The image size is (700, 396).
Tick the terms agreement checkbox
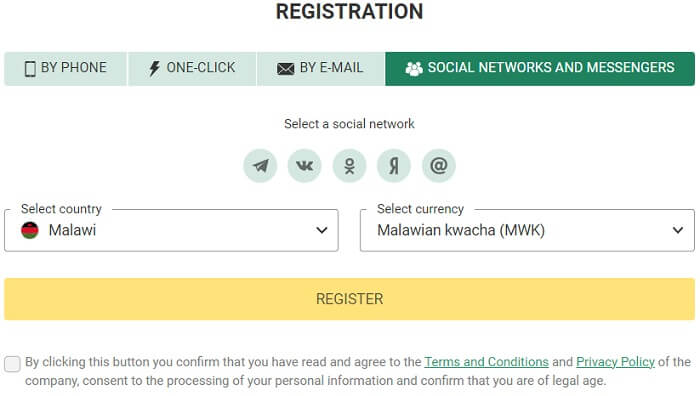pos(12,364)
